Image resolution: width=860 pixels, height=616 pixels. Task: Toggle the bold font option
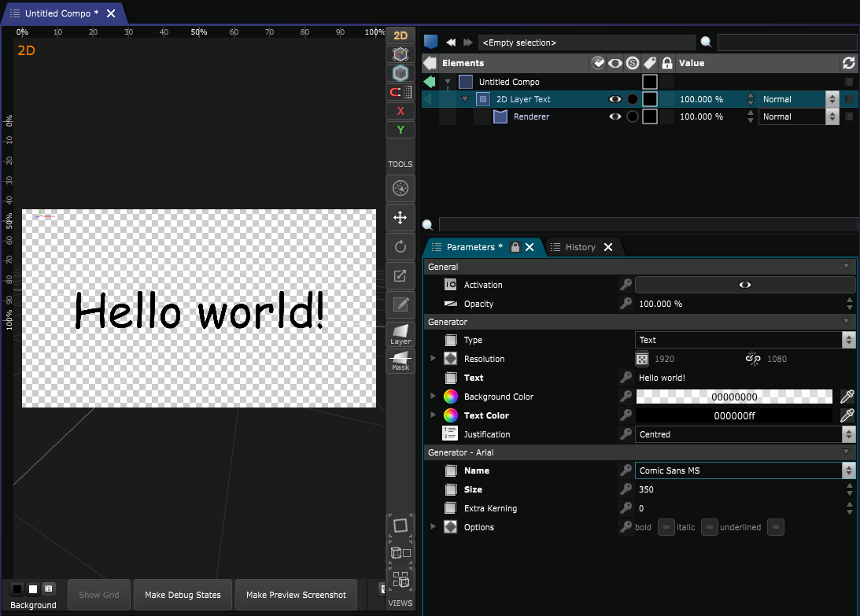pos(666,527)
